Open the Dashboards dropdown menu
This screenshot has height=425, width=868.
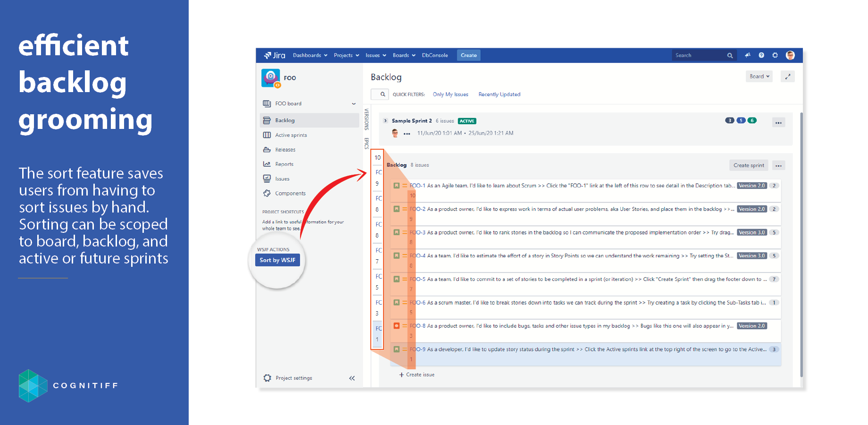(310, 55)
